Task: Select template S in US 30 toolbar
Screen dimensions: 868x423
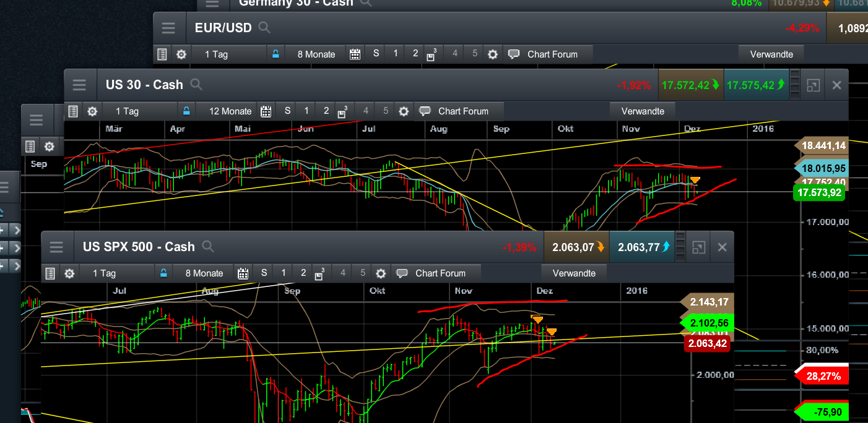Action: click(x=287, y=111)
